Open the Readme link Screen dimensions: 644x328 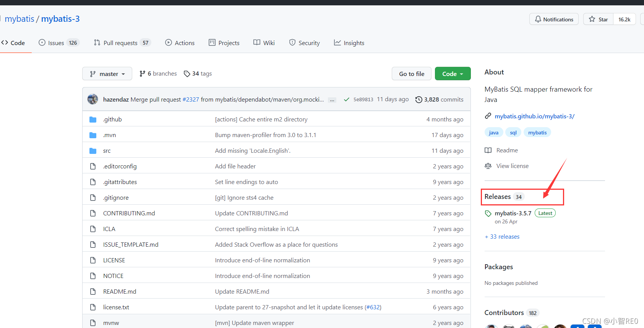(x=507, y=150)
